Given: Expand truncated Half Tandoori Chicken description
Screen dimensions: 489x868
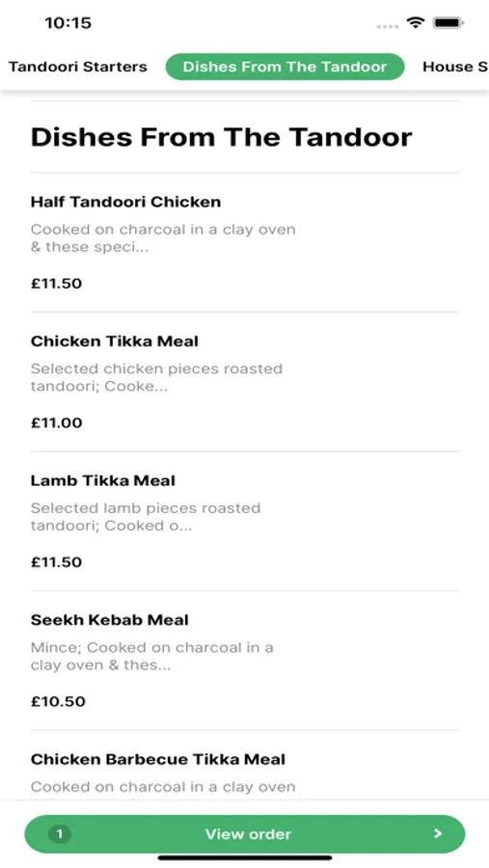Looking at the screenshot, I should (x=163, y=238).
